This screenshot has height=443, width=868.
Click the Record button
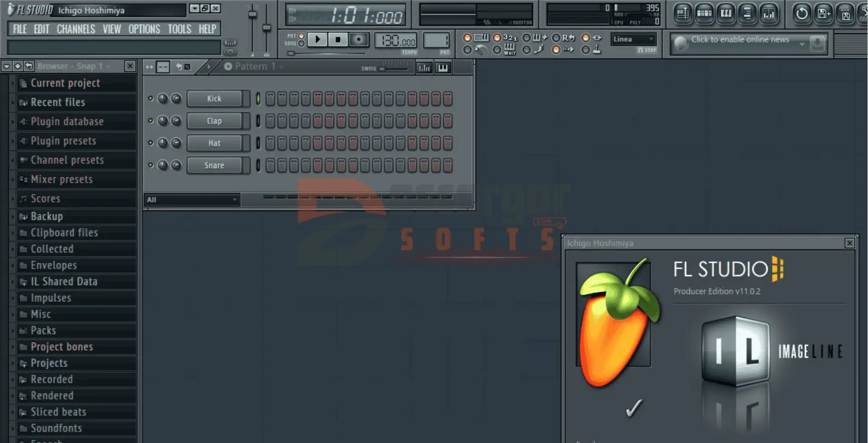click(x=358, y=40)
